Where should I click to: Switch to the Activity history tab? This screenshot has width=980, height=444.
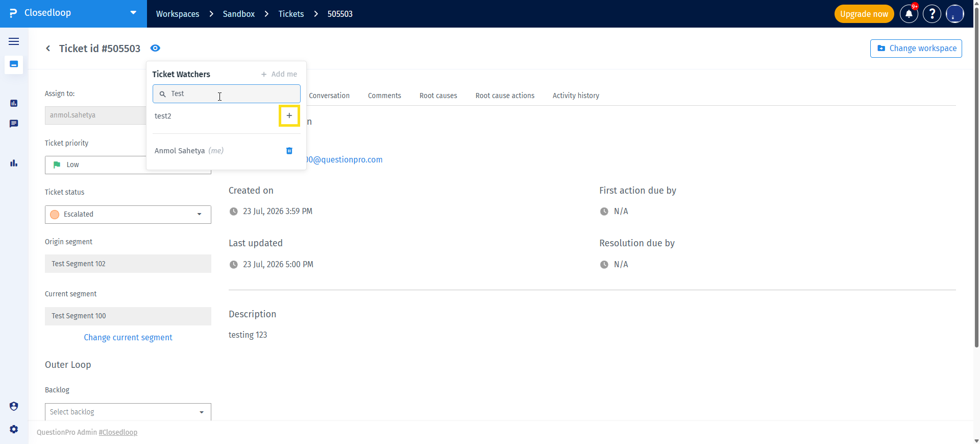tap(576, 96)
